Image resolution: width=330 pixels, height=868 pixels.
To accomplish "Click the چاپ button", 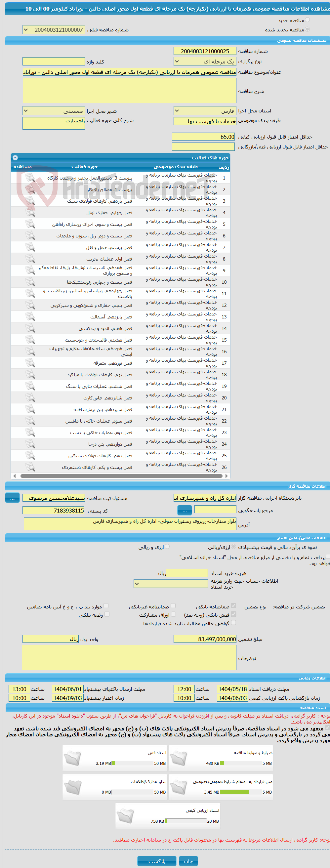I will point(188,861).
